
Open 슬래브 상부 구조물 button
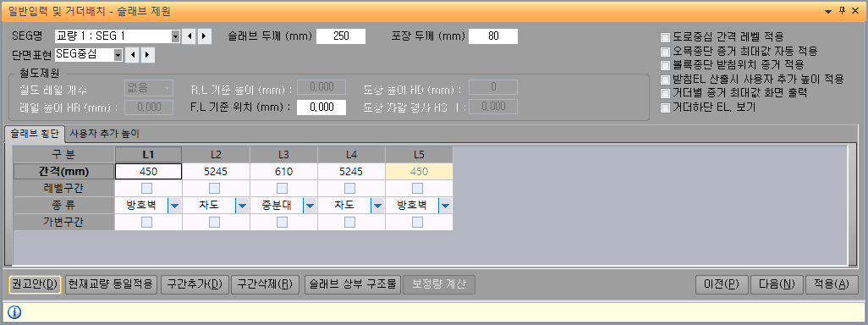click(x=353, y=284)
